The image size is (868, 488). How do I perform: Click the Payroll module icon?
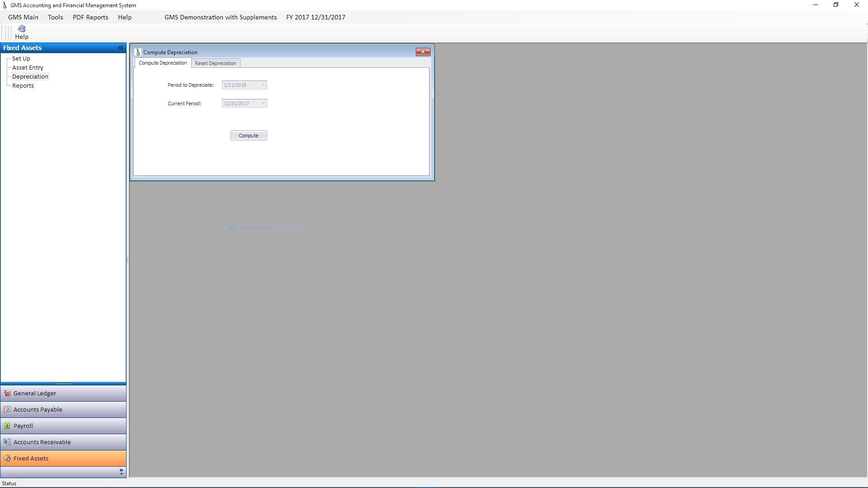point(7,426)
